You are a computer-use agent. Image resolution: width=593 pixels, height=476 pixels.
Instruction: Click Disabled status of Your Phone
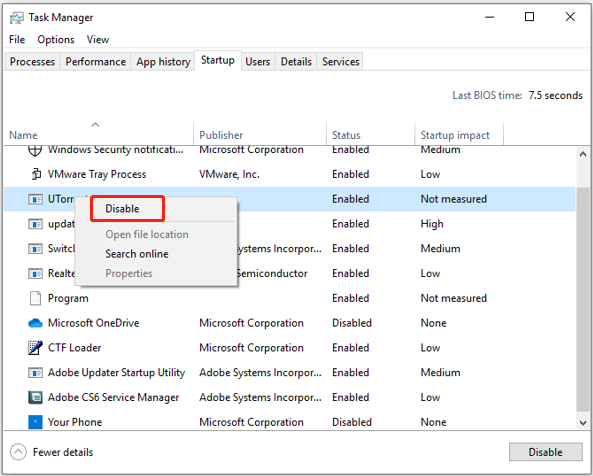pyautogui.click(x=352, y=422)
